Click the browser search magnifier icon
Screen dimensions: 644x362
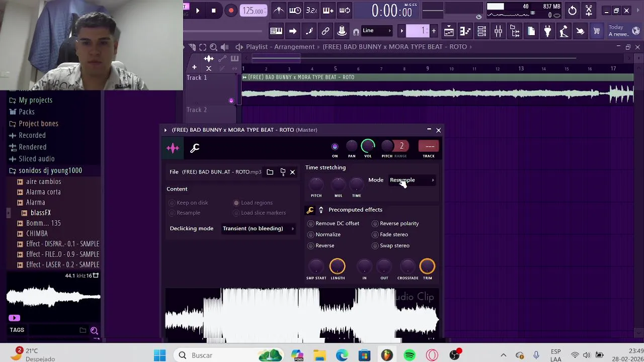click(94, 330)
